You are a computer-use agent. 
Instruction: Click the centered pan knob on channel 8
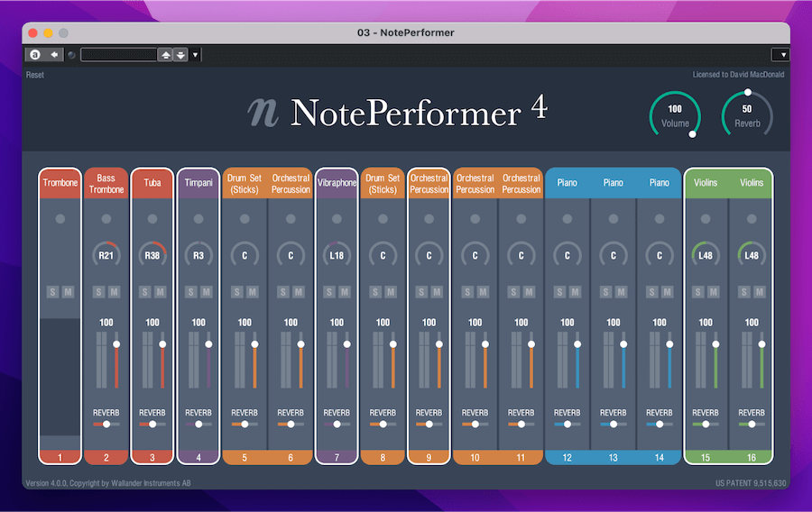383,255
